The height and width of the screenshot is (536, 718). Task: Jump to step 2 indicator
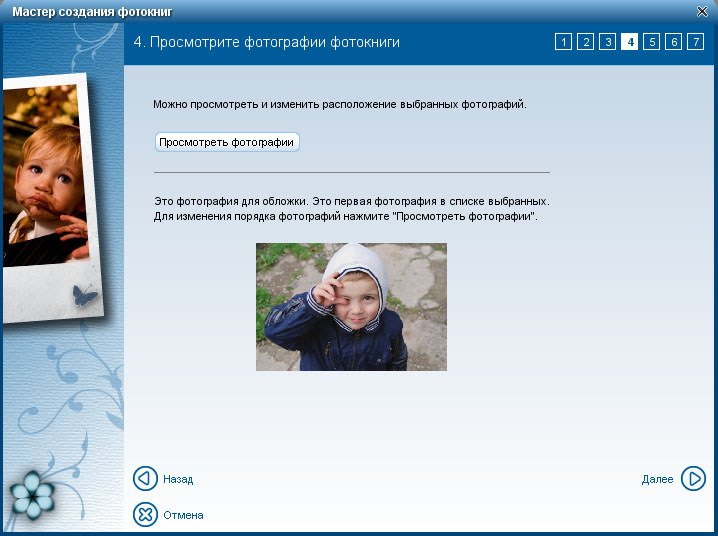(x=586, y=42)
